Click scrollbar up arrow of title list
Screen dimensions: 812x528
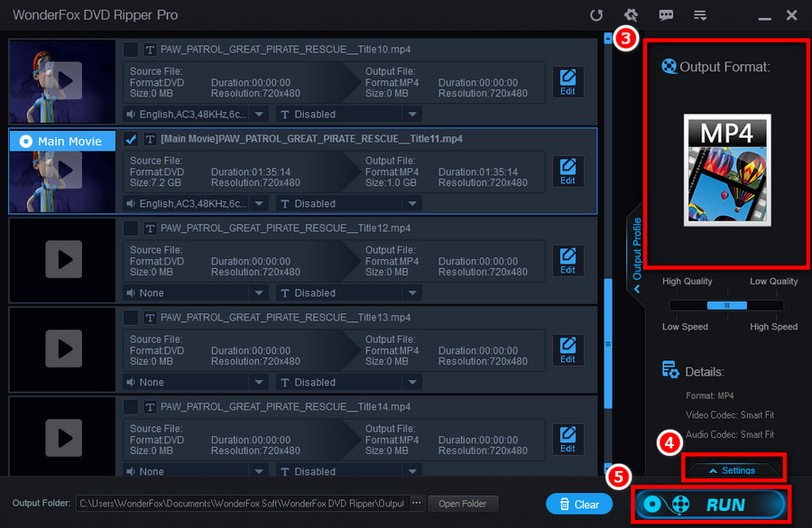click(608, 38)
